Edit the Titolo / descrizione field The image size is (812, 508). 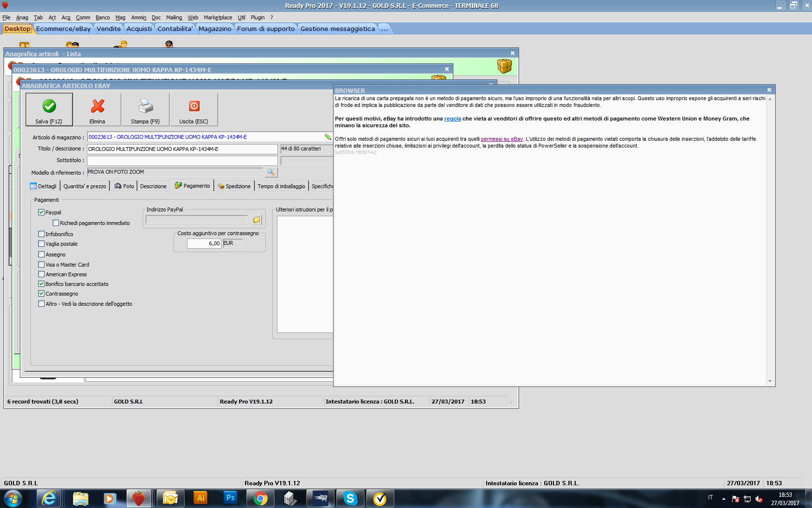(x=182, y=149)
